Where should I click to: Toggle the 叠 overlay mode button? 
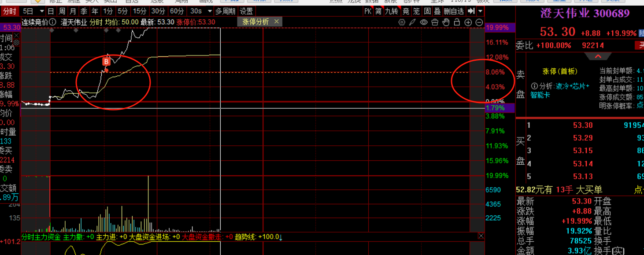437,11
